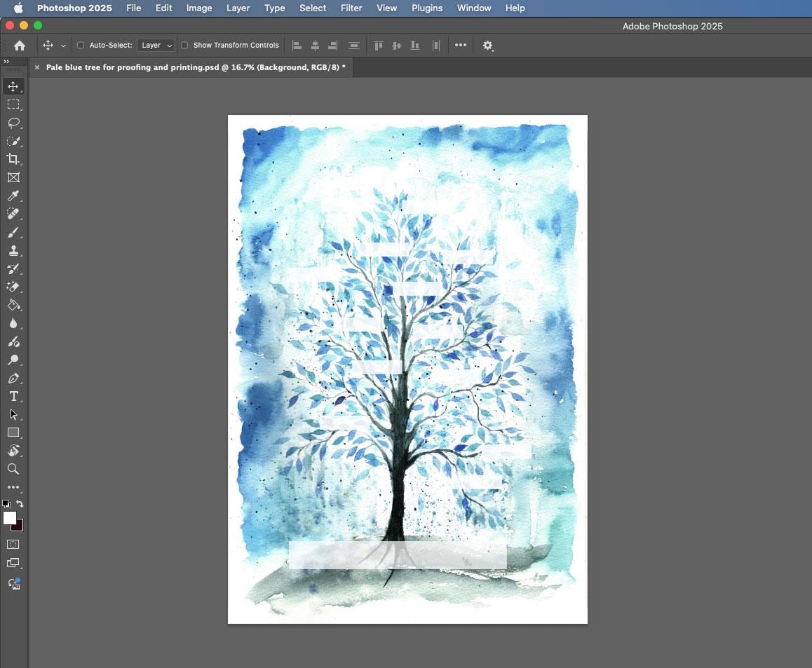Click align left edges button

(296, 45)
